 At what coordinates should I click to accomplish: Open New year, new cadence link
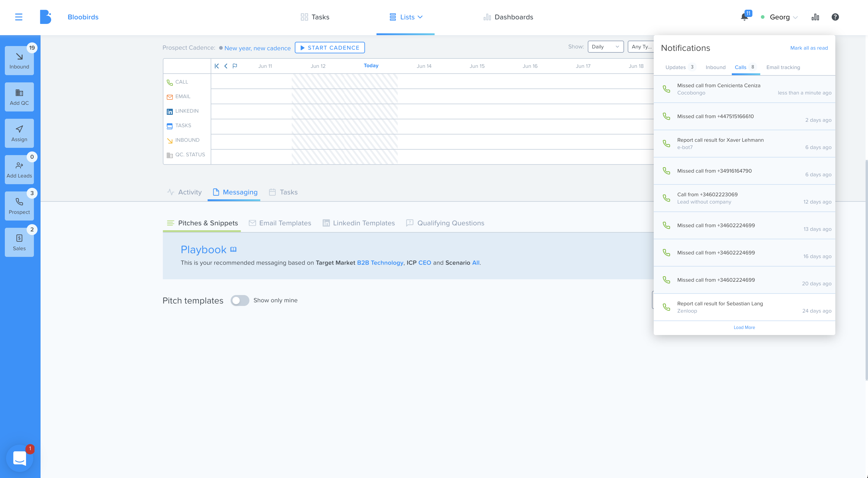coord(258,48)
